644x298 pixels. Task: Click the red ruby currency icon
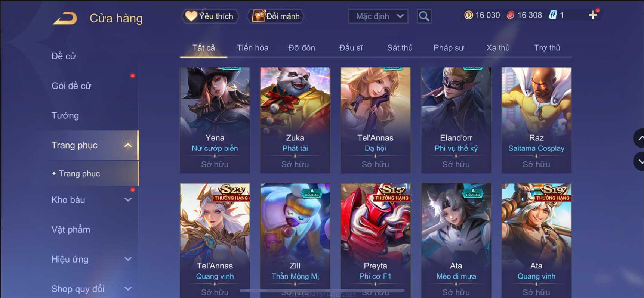coord(510,15)
